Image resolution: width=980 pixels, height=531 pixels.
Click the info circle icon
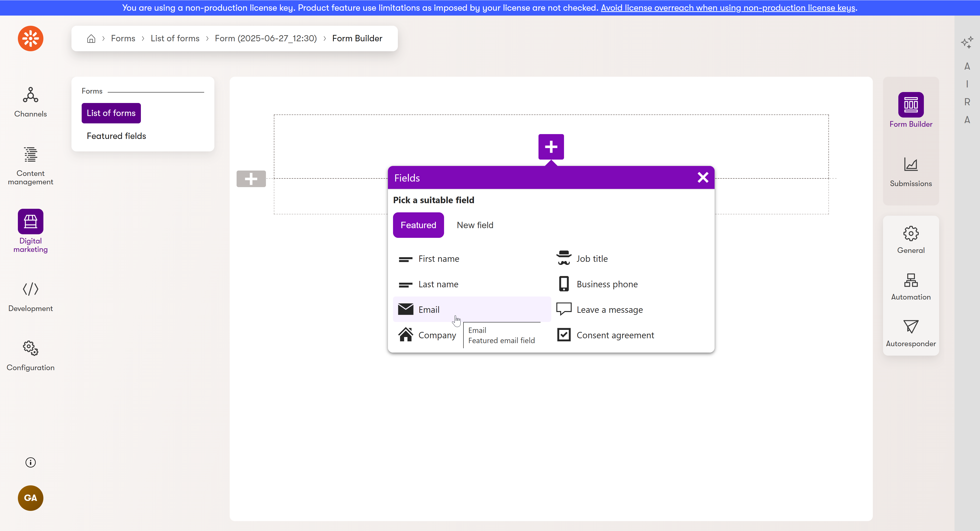pos(30,462)
